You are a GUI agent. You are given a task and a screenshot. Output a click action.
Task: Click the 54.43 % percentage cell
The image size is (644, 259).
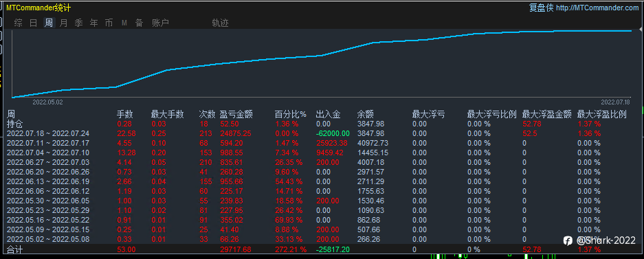pyautogui.click(x=289, y=181)
